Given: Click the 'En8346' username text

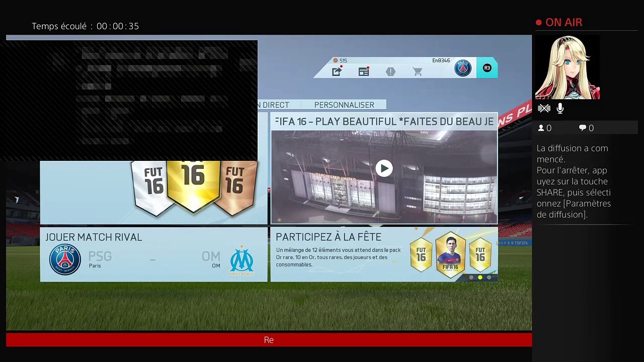Looking at the screenshot, I should click(441, 61).
